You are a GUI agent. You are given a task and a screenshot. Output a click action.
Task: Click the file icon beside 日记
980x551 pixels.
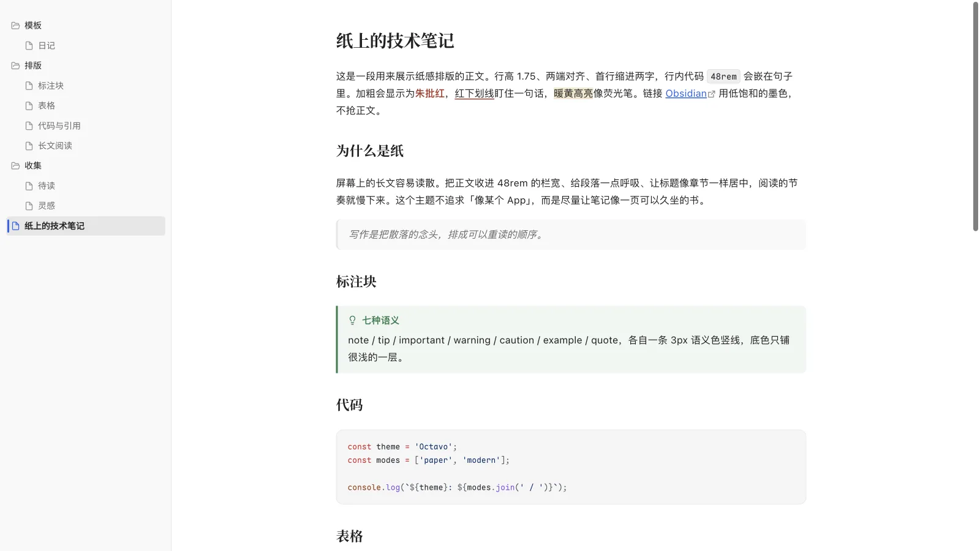tap(29, 46)
